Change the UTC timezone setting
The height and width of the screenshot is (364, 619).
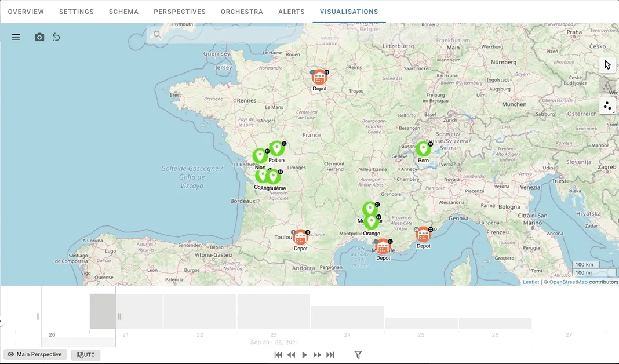pyautogui.click(x=86, y=355)
